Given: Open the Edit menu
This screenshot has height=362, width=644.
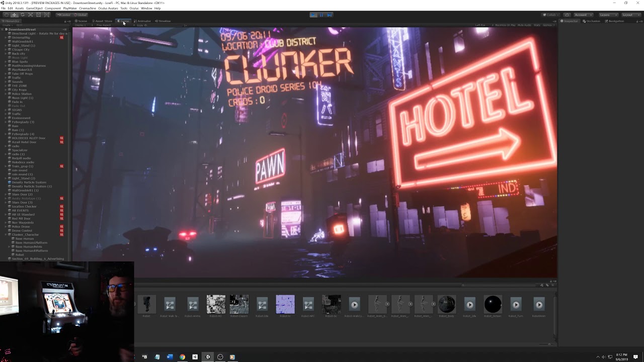Looking at the screenshot, I should 11,9.
